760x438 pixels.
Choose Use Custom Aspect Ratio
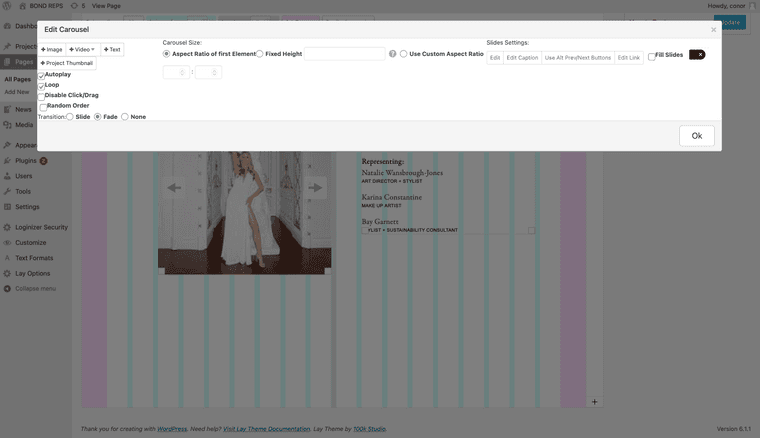point(403,54)
